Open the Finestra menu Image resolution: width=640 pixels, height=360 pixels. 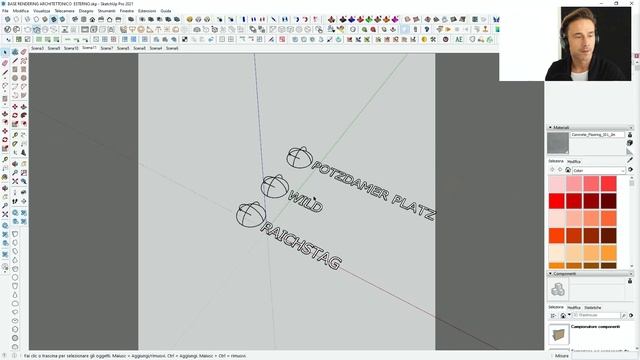[127, 11]
